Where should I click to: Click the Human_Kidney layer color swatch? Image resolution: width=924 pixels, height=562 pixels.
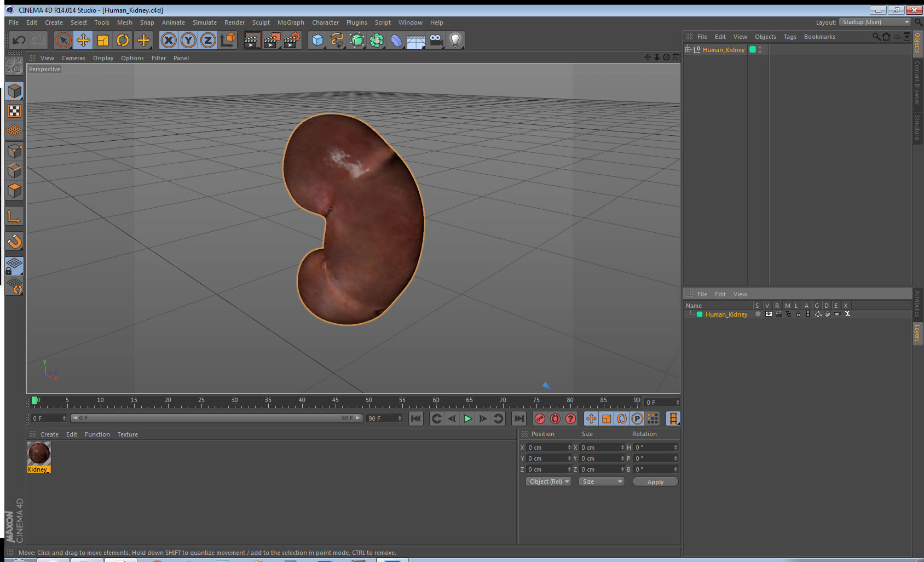pos(700,314)
